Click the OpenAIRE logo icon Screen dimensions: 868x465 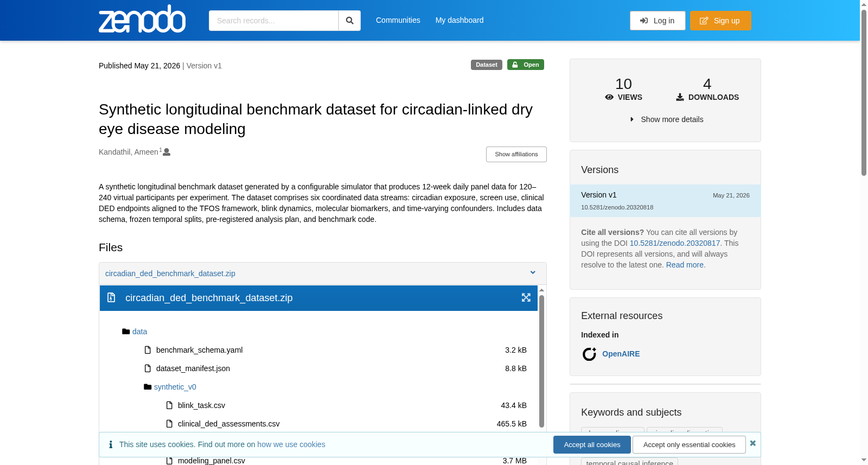[x=589, y=354]
